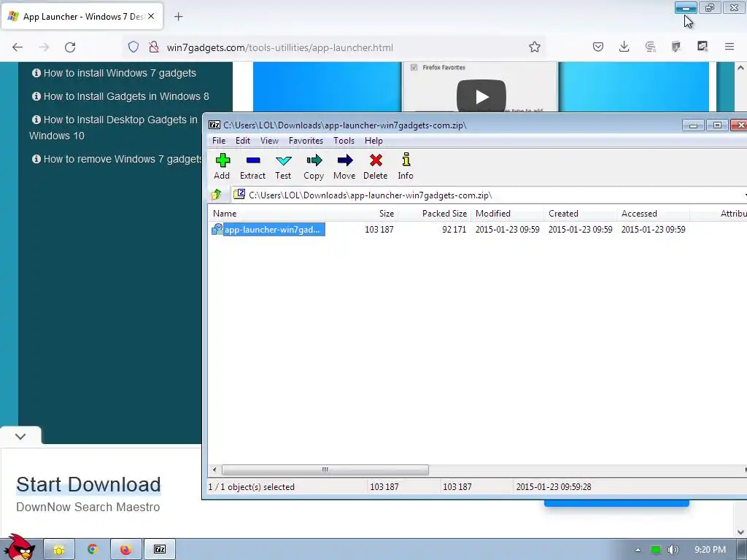Sort by Accessed column header
747x560 pixels.
[653, 214]
